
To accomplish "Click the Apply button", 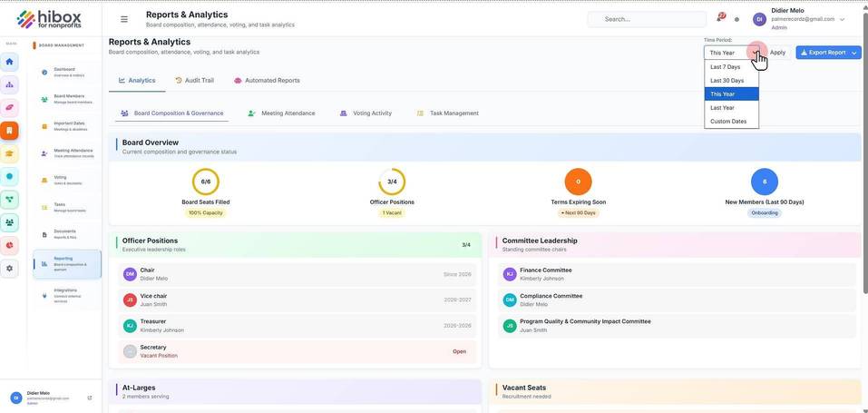I will (777, 53).
